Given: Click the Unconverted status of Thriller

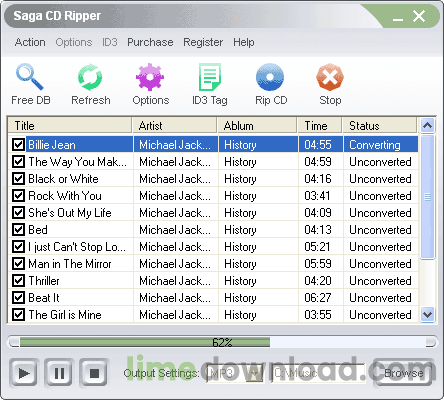Looking at the screenshot, I should coord(380,281).
